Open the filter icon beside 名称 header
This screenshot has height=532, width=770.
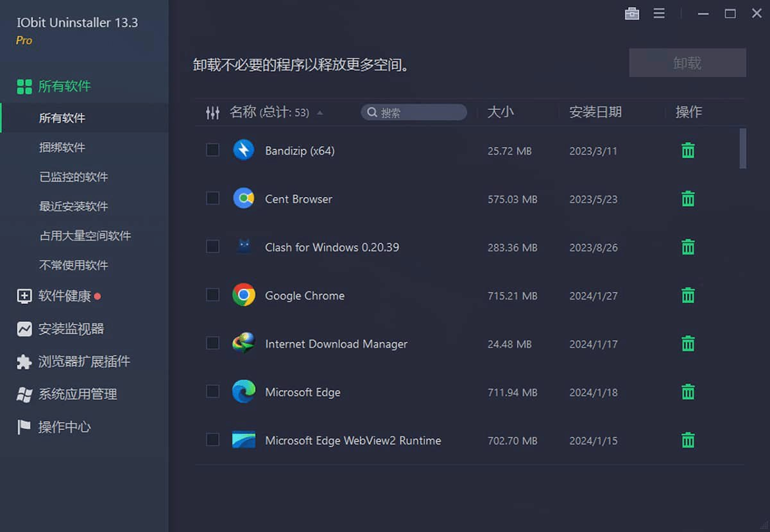coord(212,112)
